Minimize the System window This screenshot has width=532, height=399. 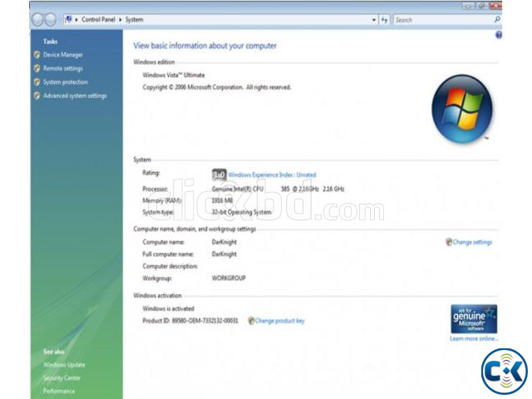[468, 6]
